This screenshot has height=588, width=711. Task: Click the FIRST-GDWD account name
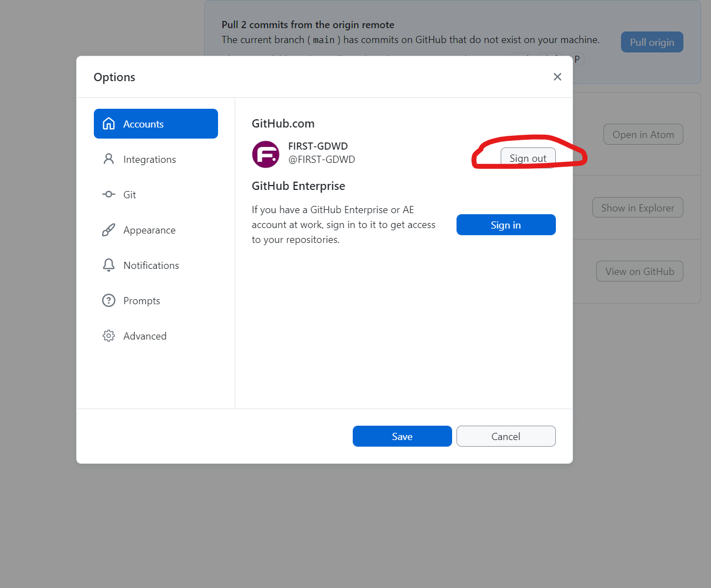pyautogui.click(x=318, y=146)
